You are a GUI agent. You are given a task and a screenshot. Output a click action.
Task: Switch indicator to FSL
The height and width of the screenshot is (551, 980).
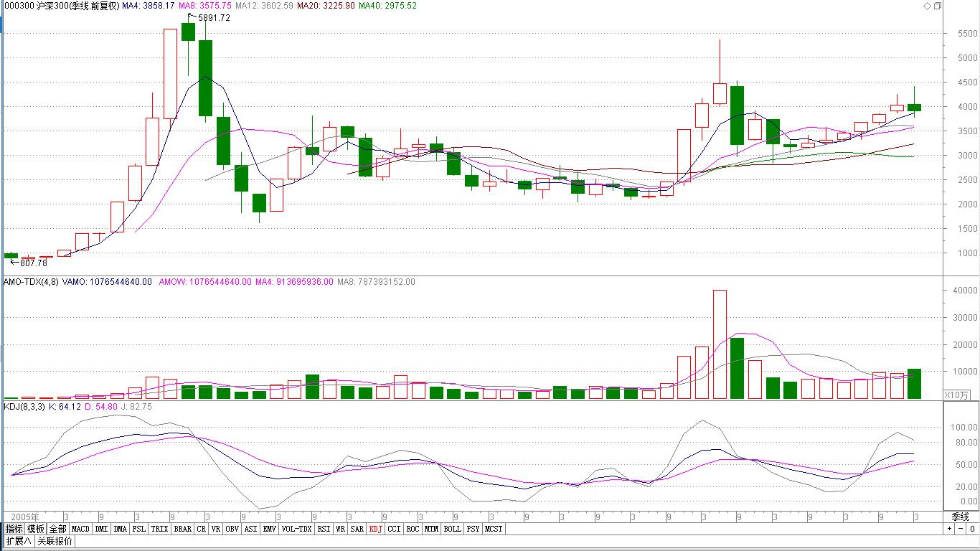[139, 529]
